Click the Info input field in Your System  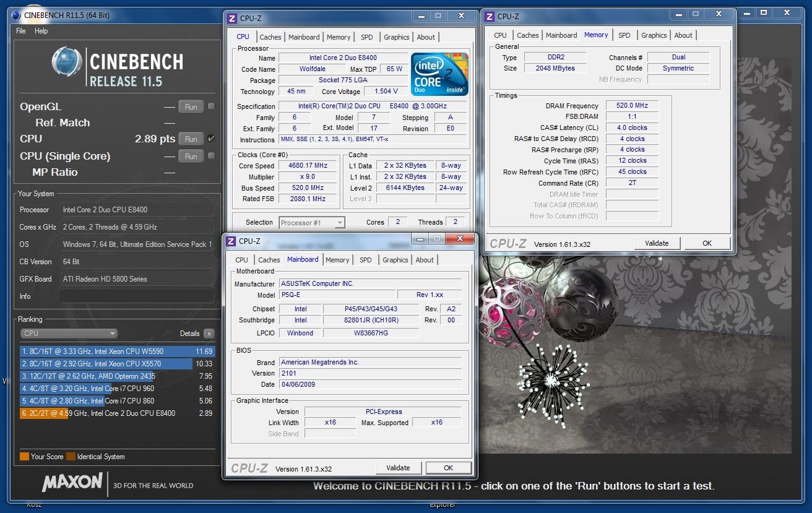click(137, 296)
